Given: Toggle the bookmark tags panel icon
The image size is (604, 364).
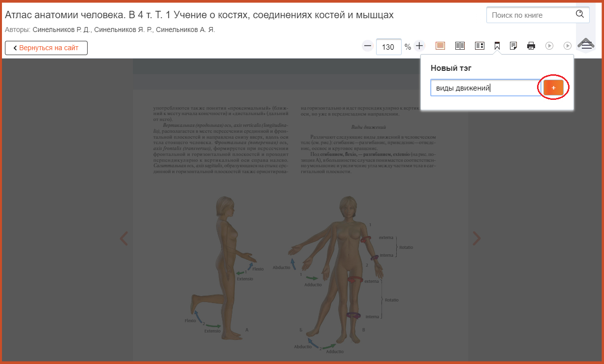Looking at the screenshot, I should [x=497, y=46].
